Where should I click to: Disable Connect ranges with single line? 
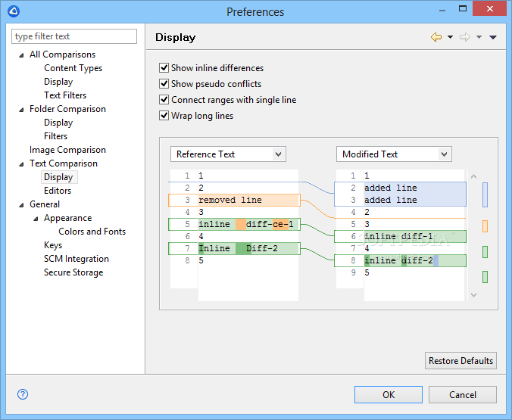[164, 100]
